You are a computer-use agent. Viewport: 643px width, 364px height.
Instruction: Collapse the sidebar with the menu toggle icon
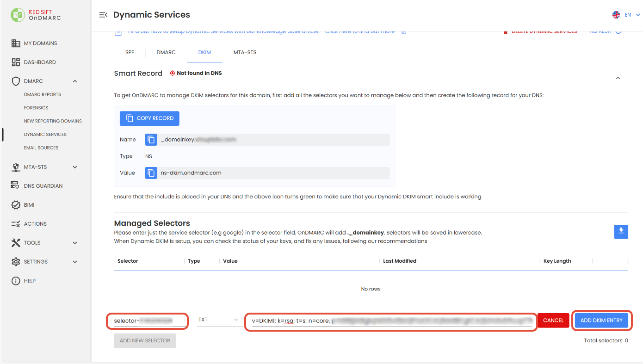(103, 15)
